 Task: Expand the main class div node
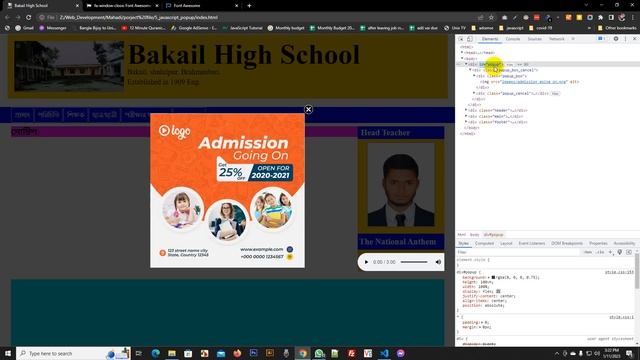click(x=466, y=116)
